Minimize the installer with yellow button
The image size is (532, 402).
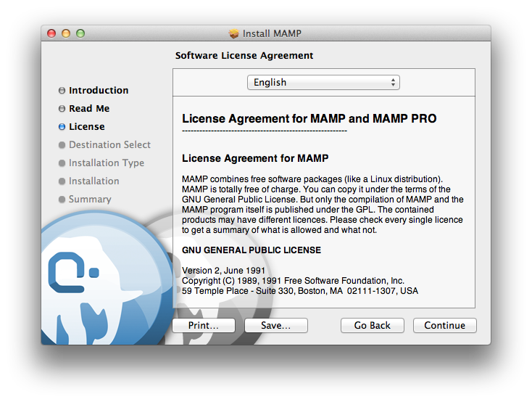pos(66,33)
